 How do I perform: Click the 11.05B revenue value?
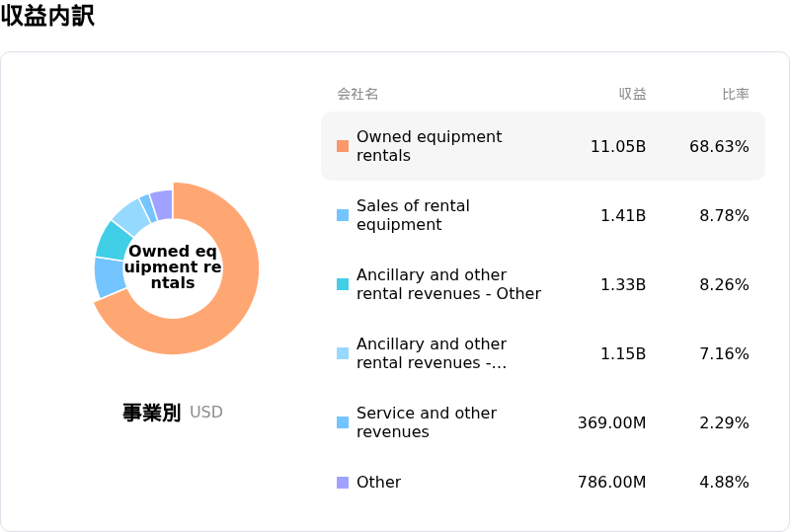pos(618,147)
